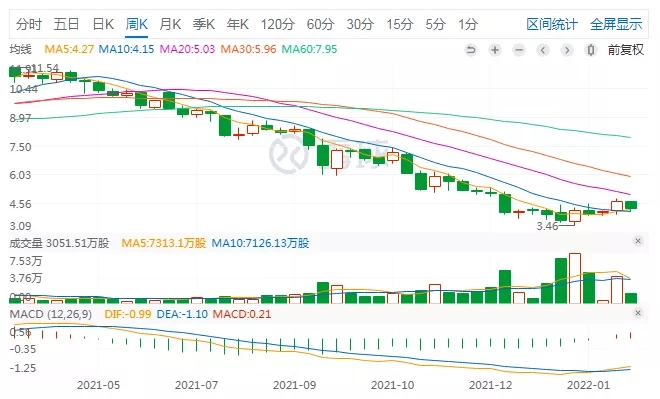
Task: Select the 月K tab
Action: pyautogui.click(x=170, y=24)
